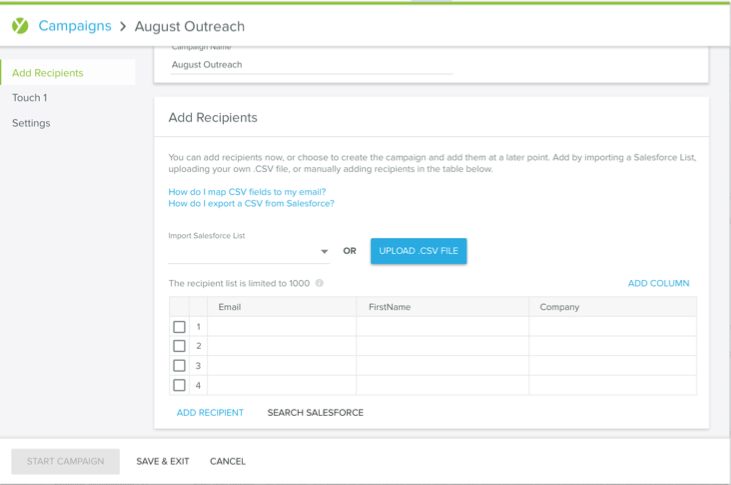The image size is (731, 485).
Task: Open 'How do I map CSV fields' help link
Action: (x=247, y=192)
